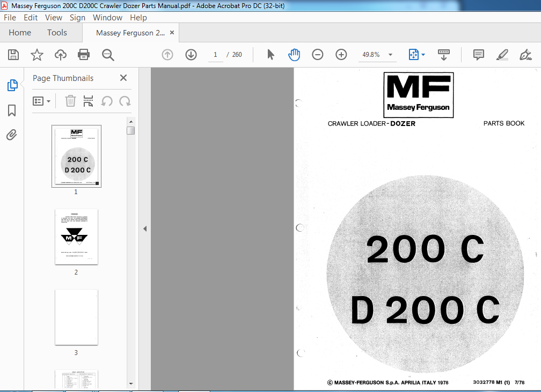541x392 pixels.
Task: Open the sign document fountain pen tool
Action: (525, 55)
